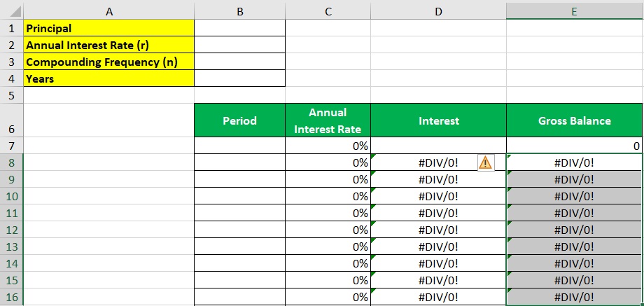Image resolution: width=644 pixels, height=306 pixels.
Task: Select column E header
Action: [x=574, y=11]
